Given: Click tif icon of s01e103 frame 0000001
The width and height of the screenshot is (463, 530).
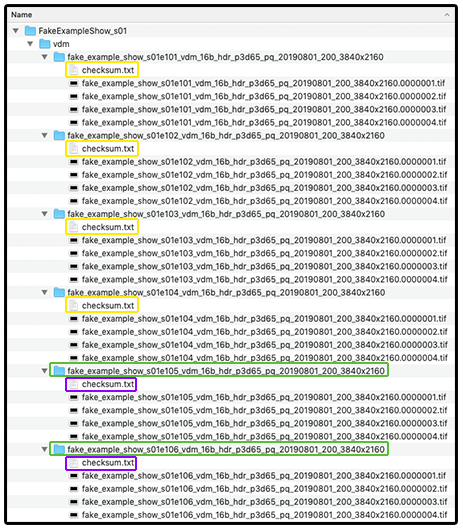Looking at the screenshot, I should tap(74, 240).
